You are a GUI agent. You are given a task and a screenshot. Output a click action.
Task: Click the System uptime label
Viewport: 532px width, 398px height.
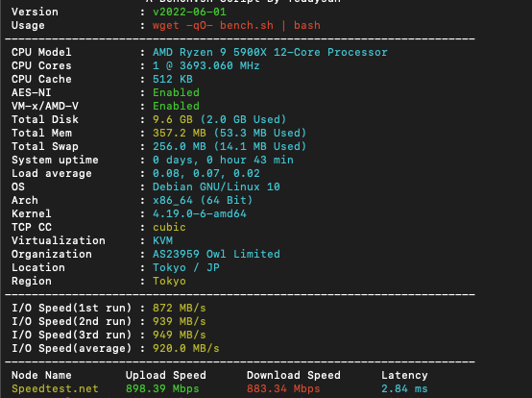[55, 160]
